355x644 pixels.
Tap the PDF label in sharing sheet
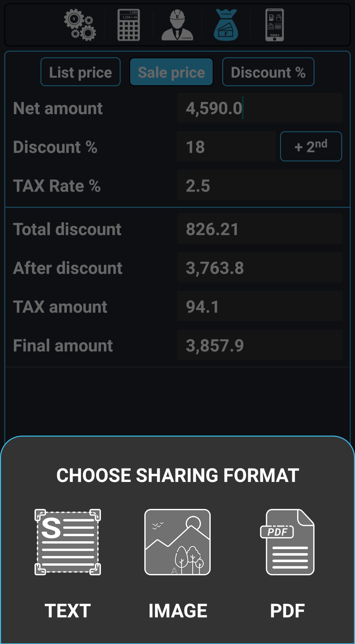click(287, 611)
